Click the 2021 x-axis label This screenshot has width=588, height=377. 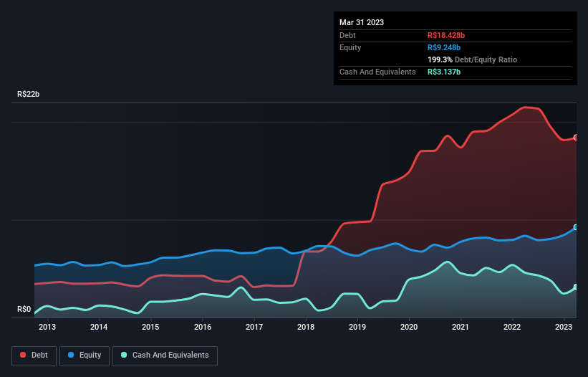point(460,327)
